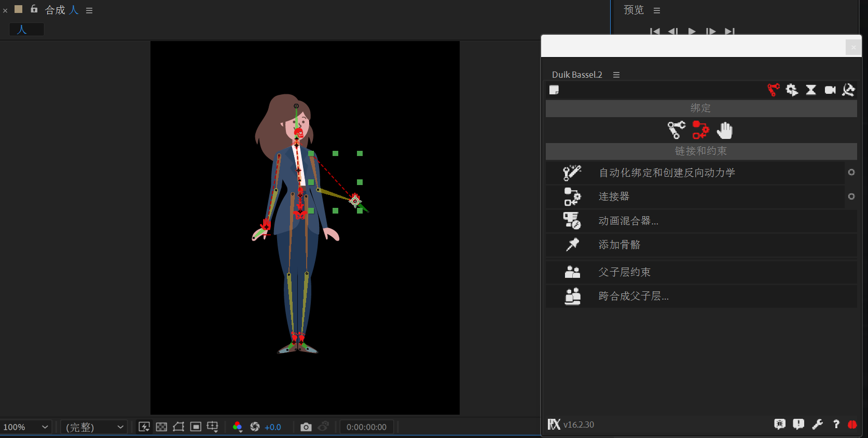The width and height of the screenshot is (868, 438).
Task: Open the Duik automation tools icon
Action: click(792, 90)
